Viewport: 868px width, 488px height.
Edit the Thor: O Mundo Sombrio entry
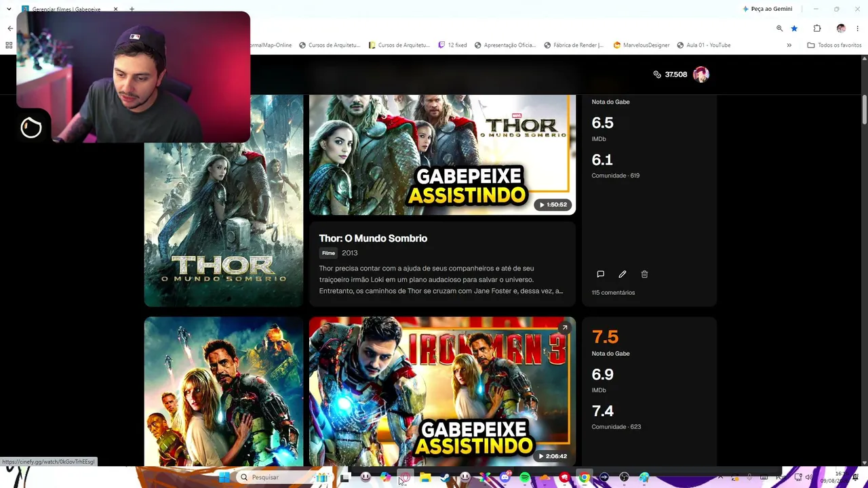pyautogui.click(x=623, y=274)
